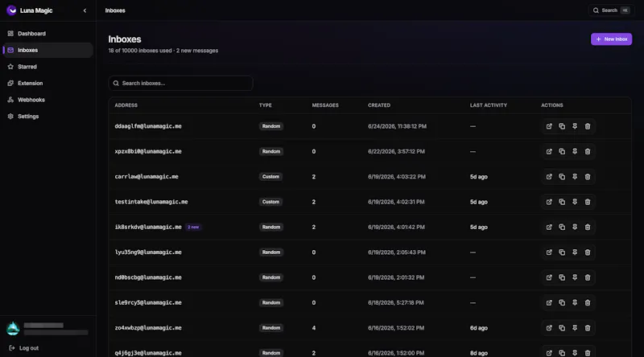The image size is (644, 357).
Task: Go to Dashboard in the sidebar
Action: (48, 34)
